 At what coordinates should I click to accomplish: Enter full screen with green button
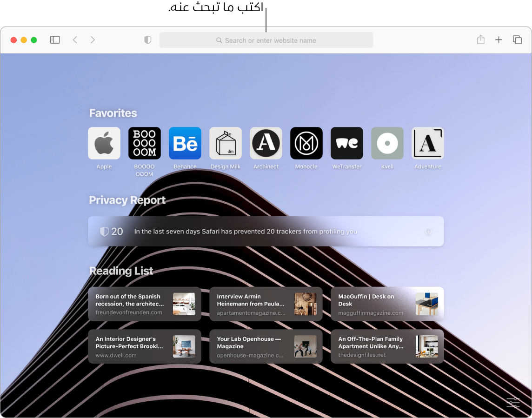click(34, 40)
